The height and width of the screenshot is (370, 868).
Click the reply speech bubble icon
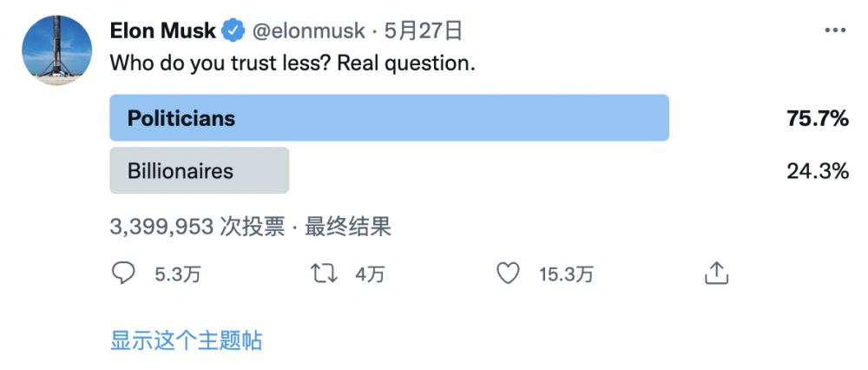point(123,273)
